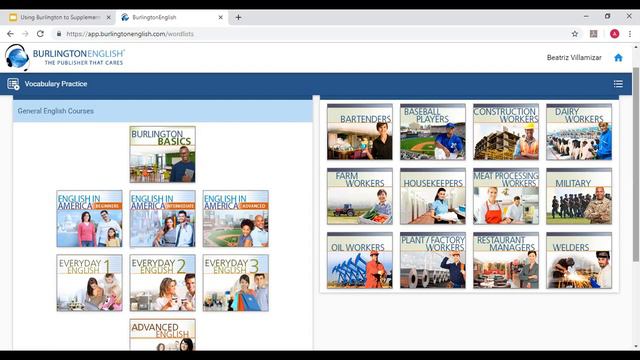
Task: Open the Housekeepers tile
Action: [433, 196]
